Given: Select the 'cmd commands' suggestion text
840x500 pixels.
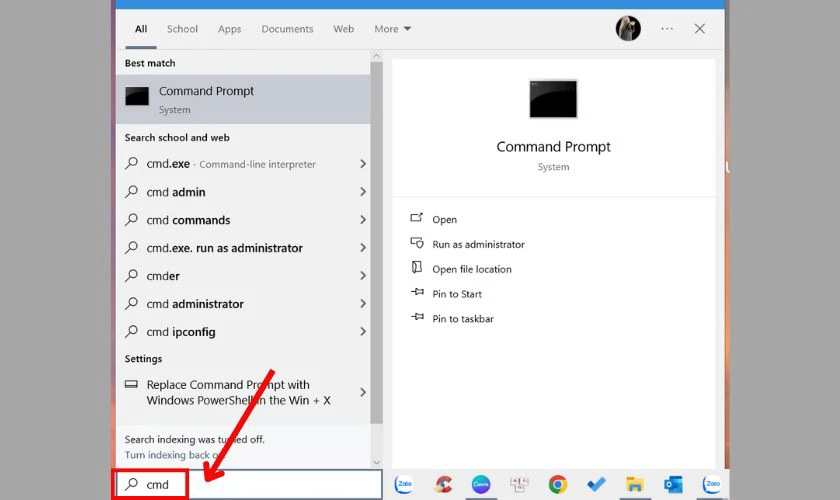Looking at the screenshot, I should click(x=188, y=220).
